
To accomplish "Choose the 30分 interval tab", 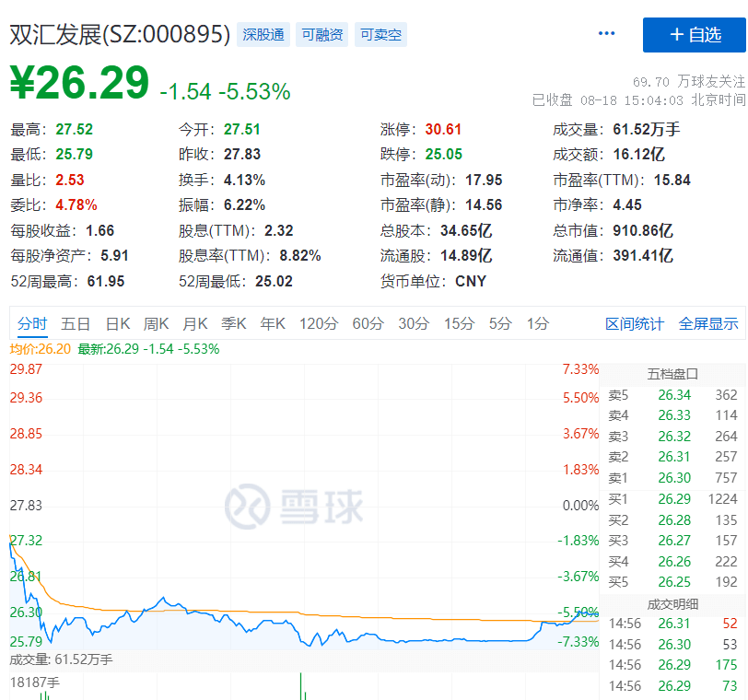I will click(414, 323).
